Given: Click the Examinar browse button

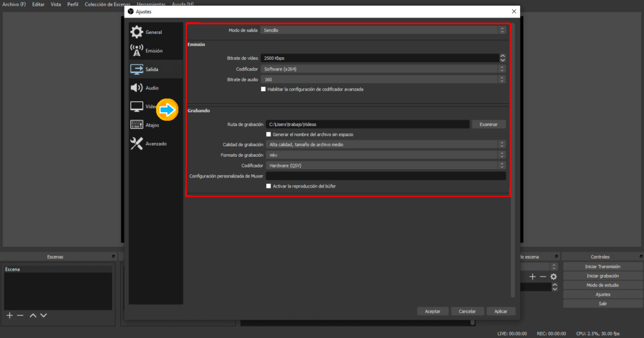Looking at the screenshot, I should 489,125.
